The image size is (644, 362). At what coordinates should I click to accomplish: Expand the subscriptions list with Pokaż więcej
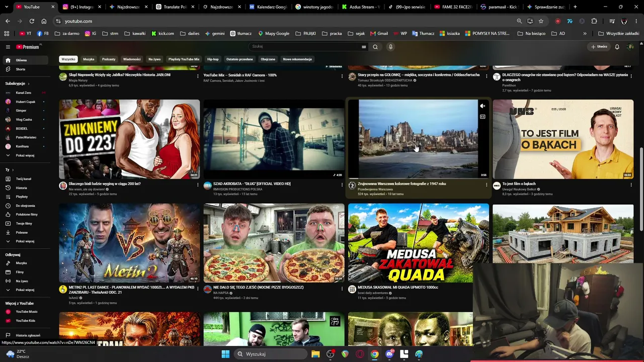click(x=24, y=155)
